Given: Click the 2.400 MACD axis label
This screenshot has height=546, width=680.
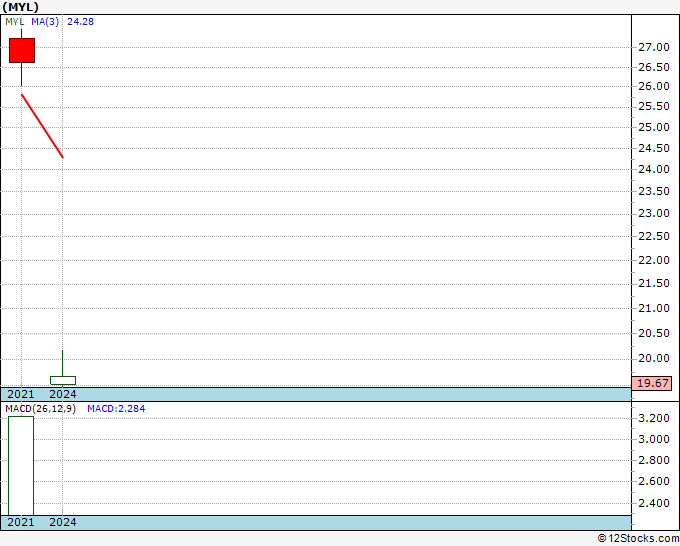Looking at the screenshot, I should pos(654,503).
